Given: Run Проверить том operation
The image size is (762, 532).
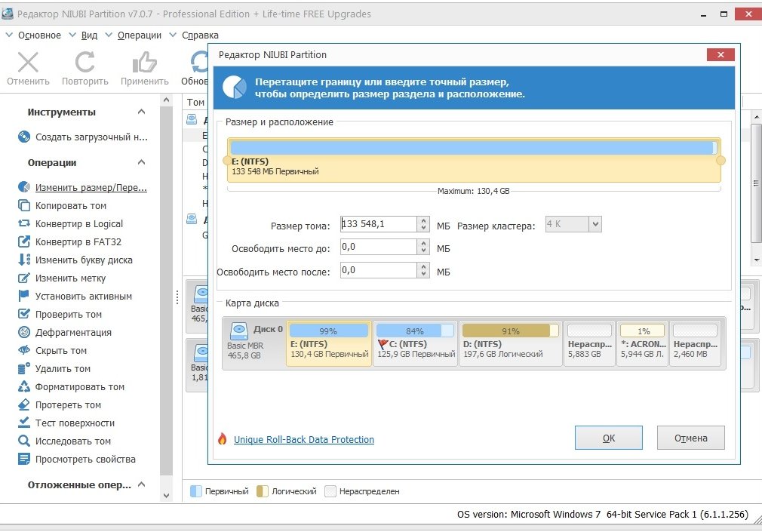Looking at the screenshot, I should 60,314.
